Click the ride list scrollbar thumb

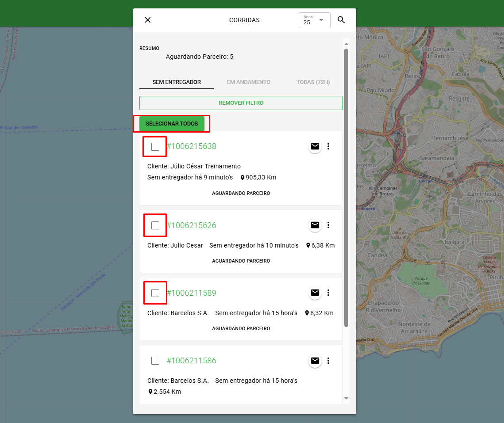point(346,188)
